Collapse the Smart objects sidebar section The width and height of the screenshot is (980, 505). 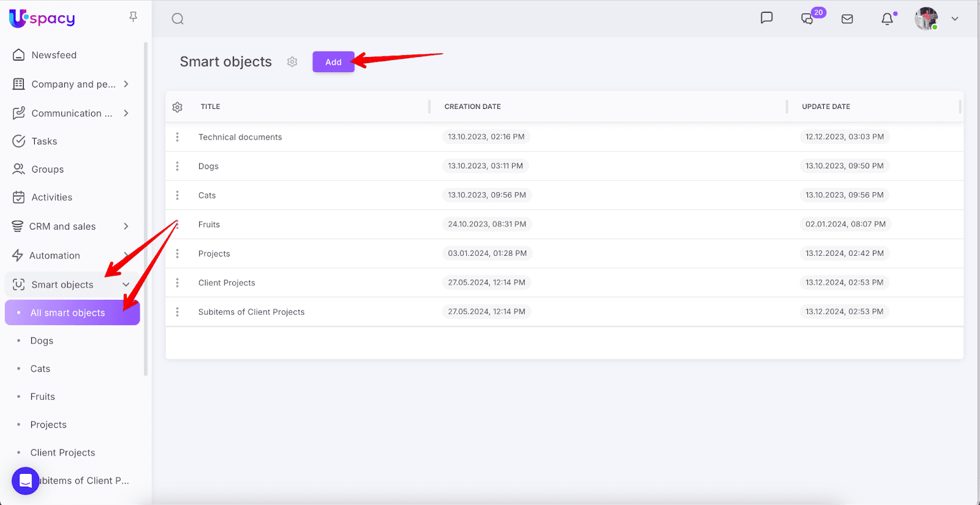126,285
